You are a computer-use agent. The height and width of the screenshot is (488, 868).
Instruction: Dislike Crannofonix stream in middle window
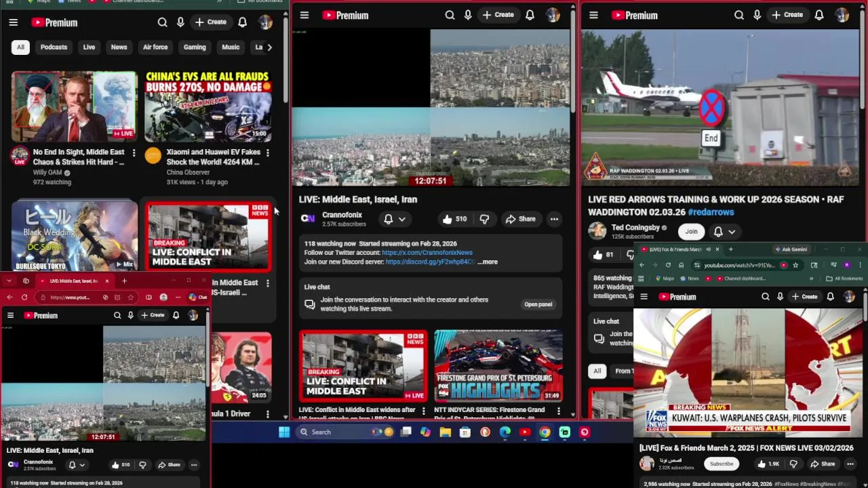point(484,219)
